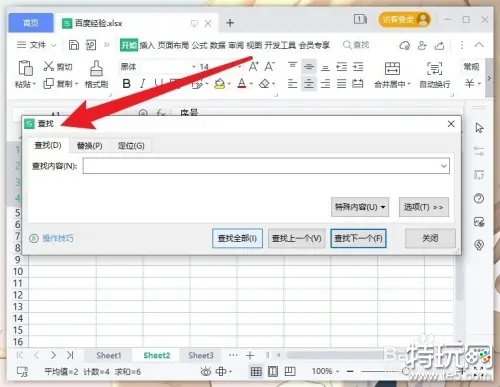500x387 pixels.
Task: Click the help question mark in right sidebar
Action: 479,199
